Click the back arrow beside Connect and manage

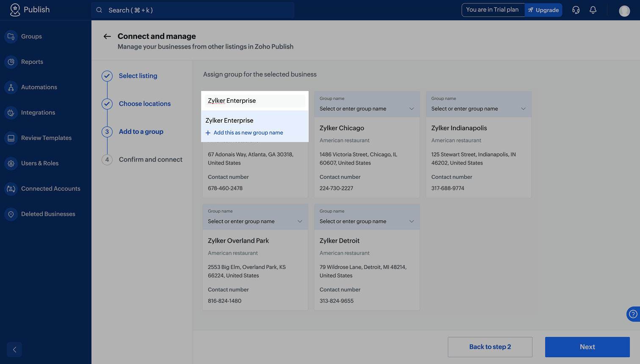coord(107,36)
